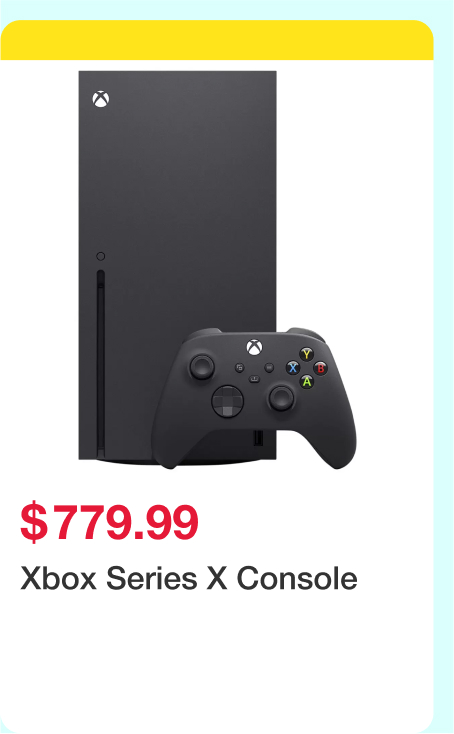454x734 pixels.
Task: Open the Xbox Series X Console title link
Action: pos(189,578)
